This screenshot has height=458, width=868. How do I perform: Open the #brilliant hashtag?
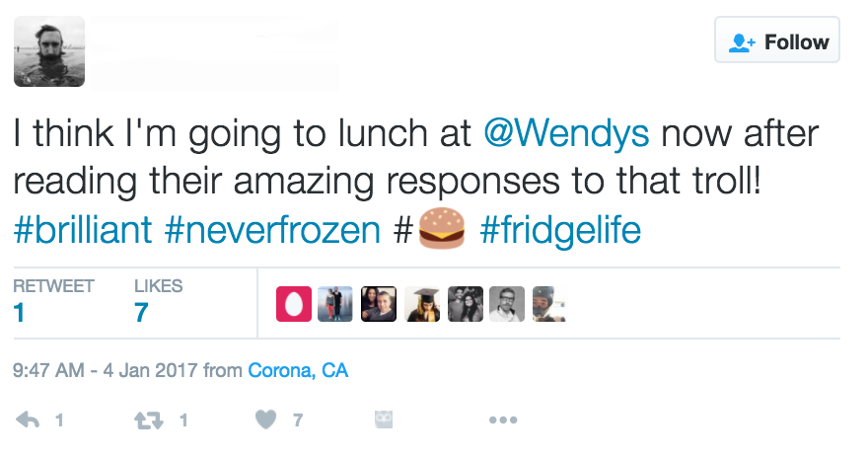click(x=82, y=230)
